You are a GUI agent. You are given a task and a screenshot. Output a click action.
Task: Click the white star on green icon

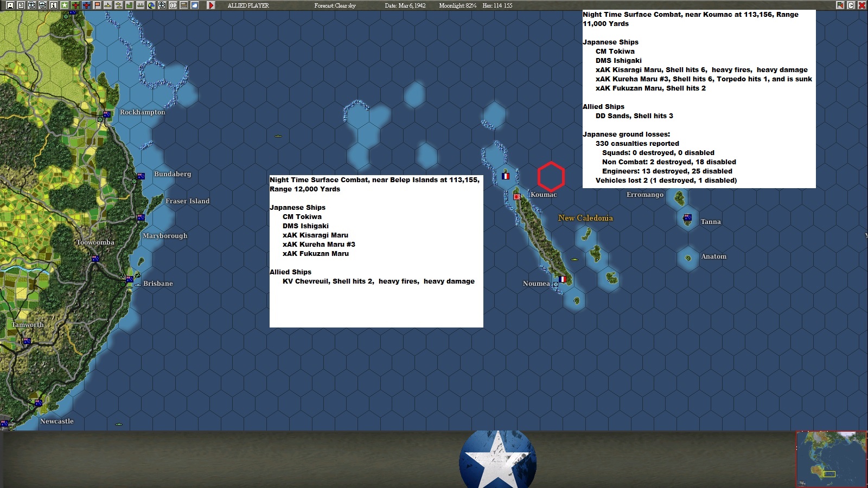coord(64,5)
